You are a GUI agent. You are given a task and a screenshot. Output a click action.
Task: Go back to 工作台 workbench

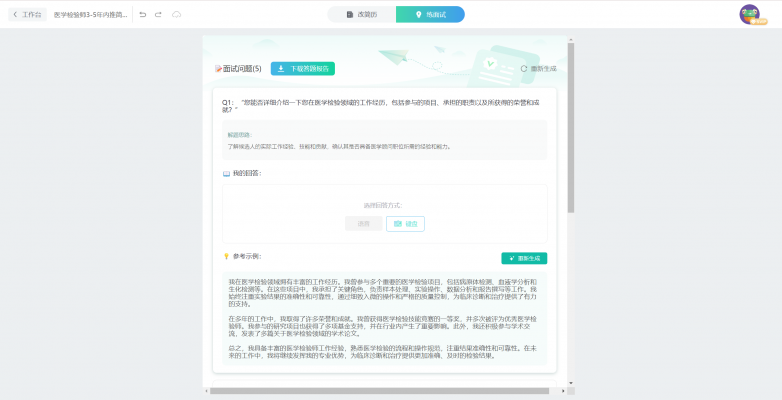tap(27, 14)
